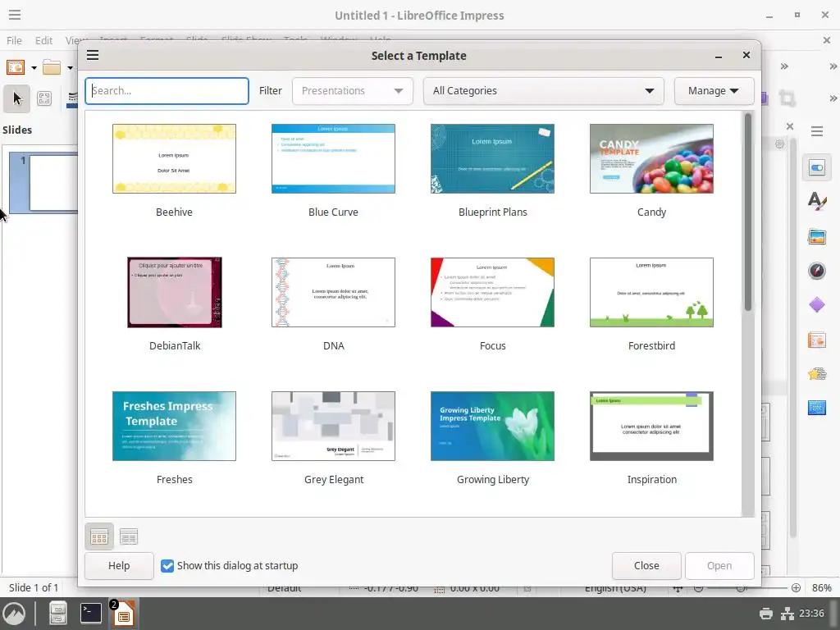Click the Close button in dialog

[646, 566]
